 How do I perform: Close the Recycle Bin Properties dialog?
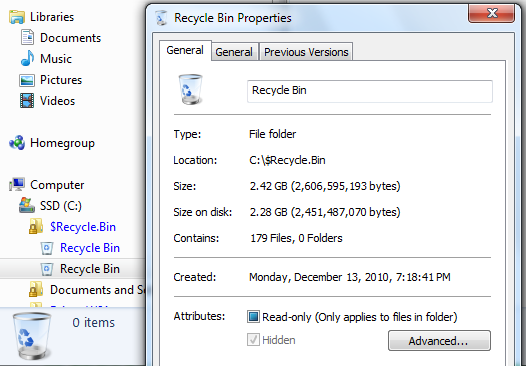[491, 13]
